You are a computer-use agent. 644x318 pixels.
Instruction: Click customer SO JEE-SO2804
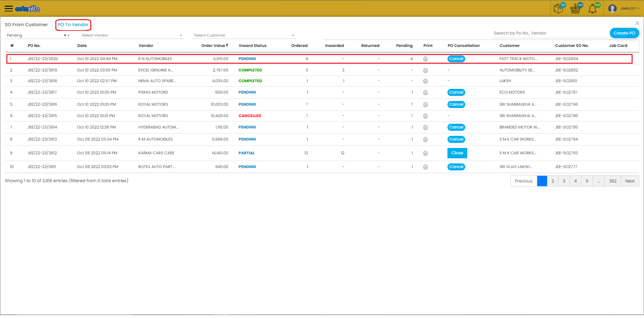click(567, 59)
